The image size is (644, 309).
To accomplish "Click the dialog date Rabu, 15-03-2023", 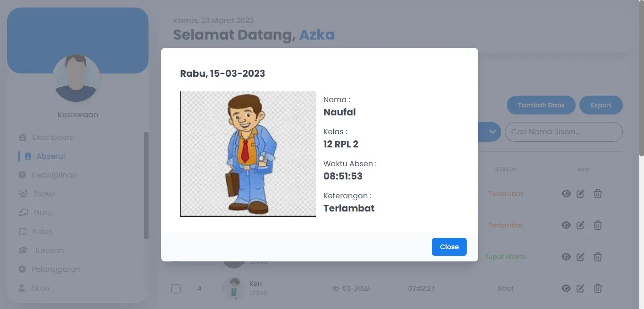I will tap(223, 73).
